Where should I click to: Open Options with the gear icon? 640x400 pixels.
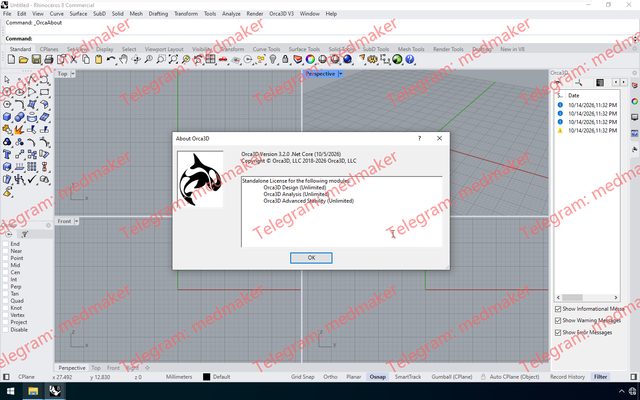point(372,60)
